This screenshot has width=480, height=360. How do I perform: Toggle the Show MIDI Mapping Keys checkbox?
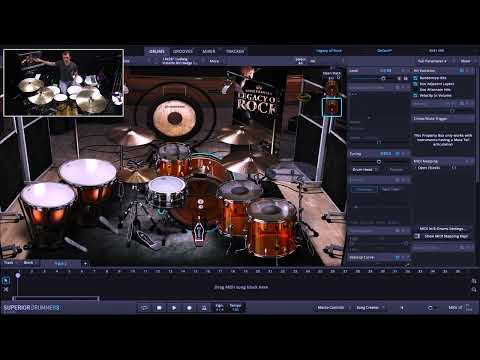(417, 236)
